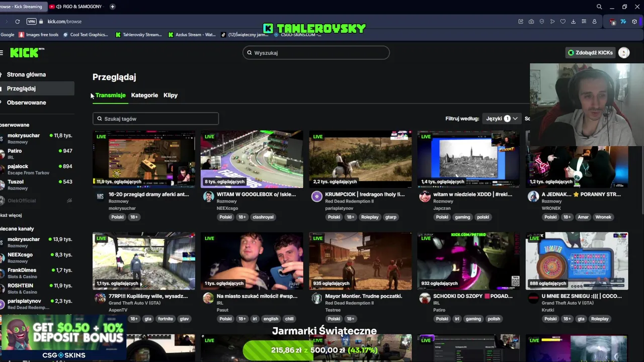Reload the page with the browser refresh icon
This screenshot has width=644, height=362.
pyautogui.click(x=17, y=22)
